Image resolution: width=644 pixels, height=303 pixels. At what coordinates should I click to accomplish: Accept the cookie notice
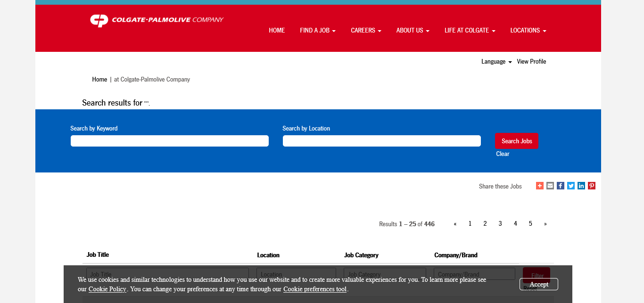pos(538,284)
